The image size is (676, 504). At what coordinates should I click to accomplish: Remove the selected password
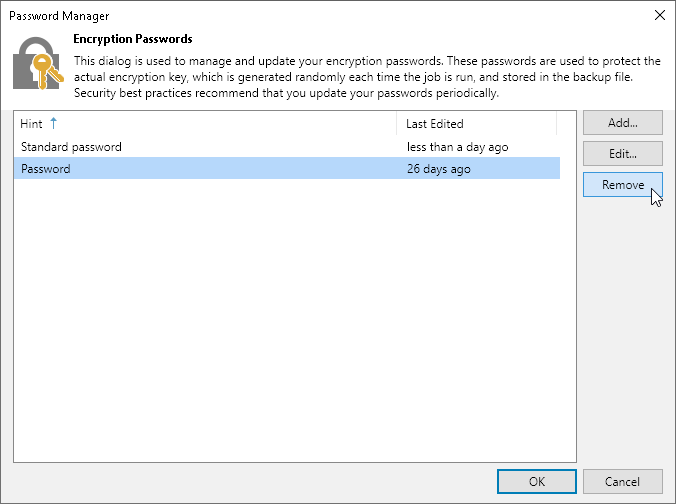click(x=623, y=185)
